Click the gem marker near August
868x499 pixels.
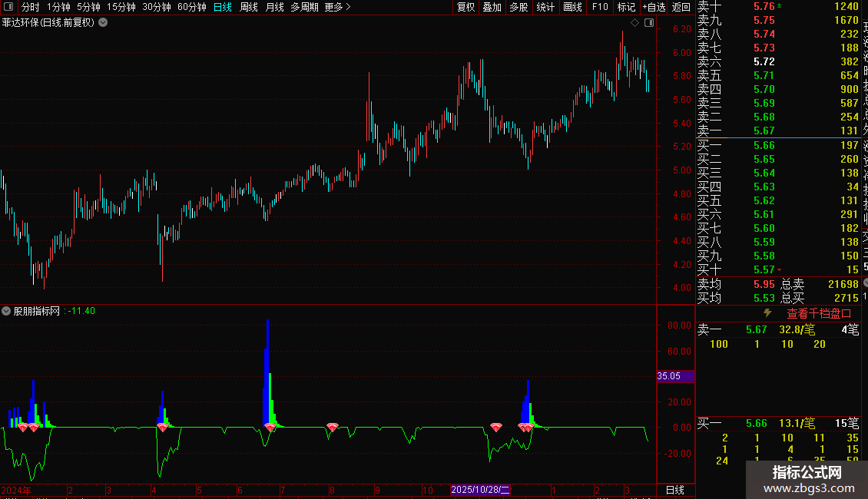tap(332, 427)
